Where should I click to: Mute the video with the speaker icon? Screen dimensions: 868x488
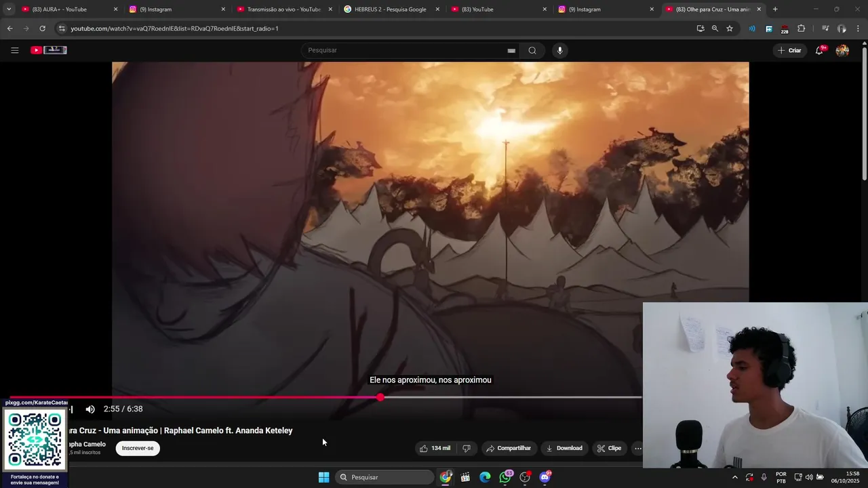point(90,409)
